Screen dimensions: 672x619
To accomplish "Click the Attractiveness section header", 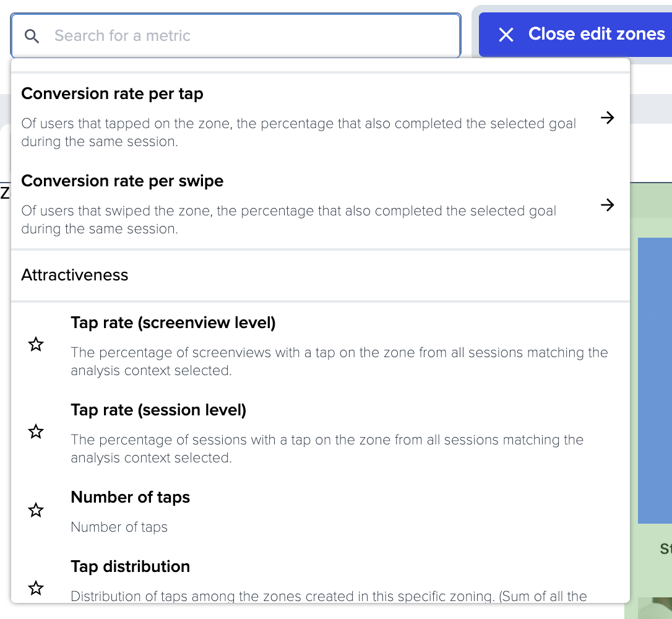I will click(x=74, y=275).
